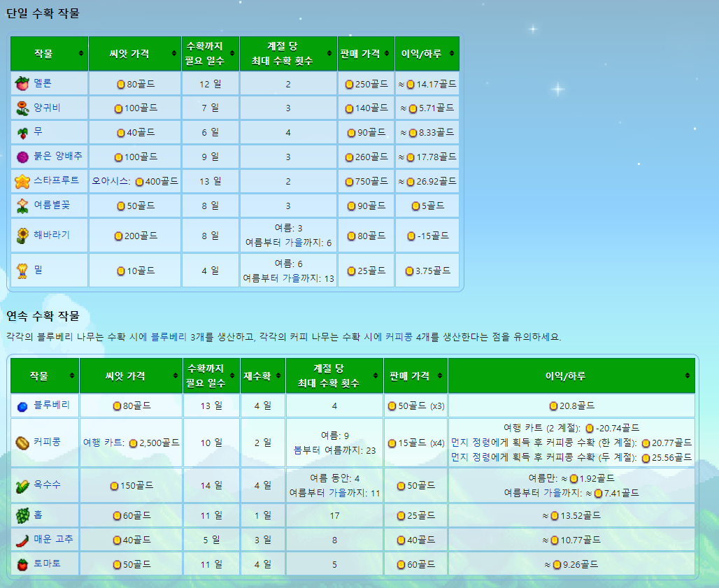
Task: Click the corn (옥수수) crop icon
Action: pyautogui.click(x=22, y=486)
